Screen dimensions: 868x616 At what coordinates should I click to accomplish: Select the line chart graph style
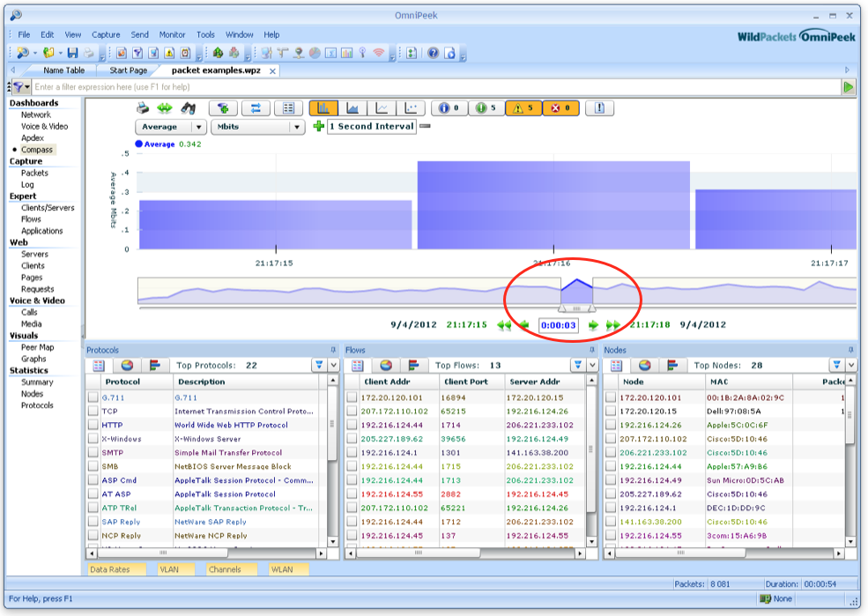(x=382, y=108)
